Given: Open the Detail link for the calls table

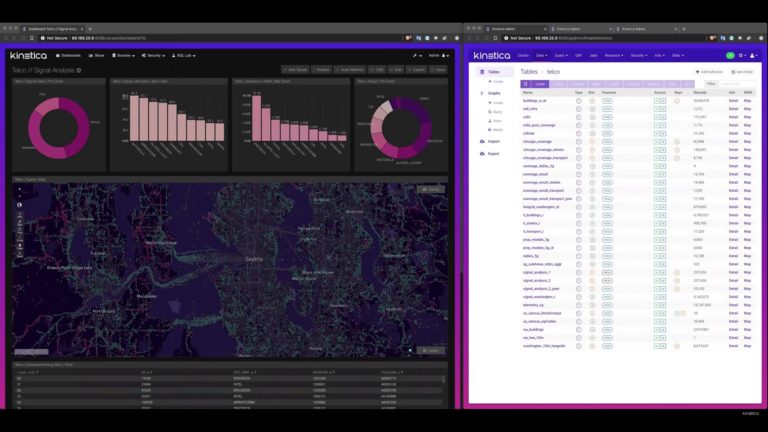Looking at the screenshot, I should [x=732, y=117].
